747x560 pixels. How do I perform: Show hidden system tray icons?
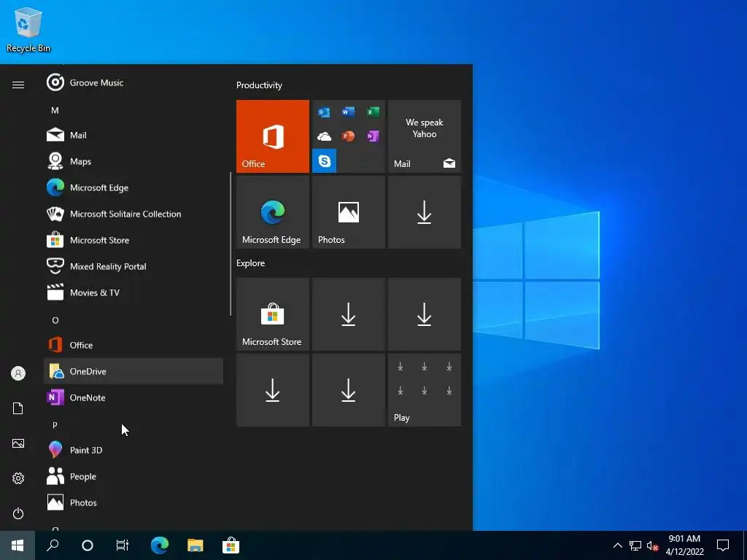click(x=617, y=545)
